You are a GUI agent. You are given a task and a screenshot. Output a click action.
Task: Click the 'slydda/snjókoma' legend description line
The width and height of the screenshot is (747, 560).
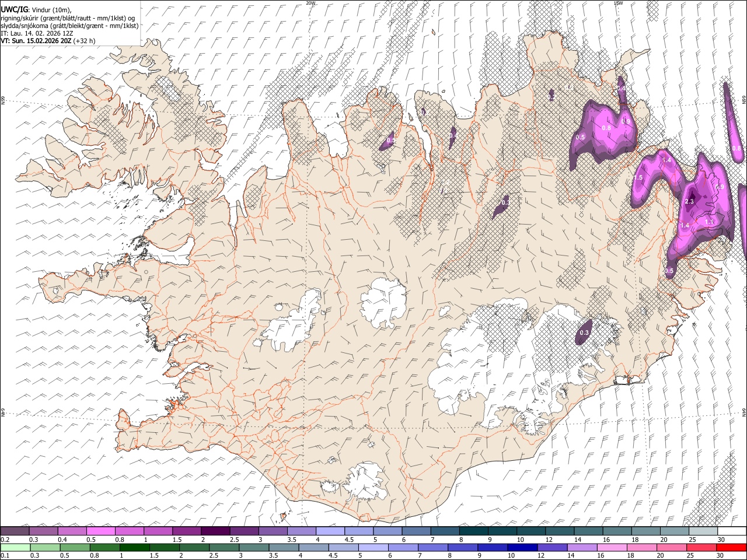[69, 25]
